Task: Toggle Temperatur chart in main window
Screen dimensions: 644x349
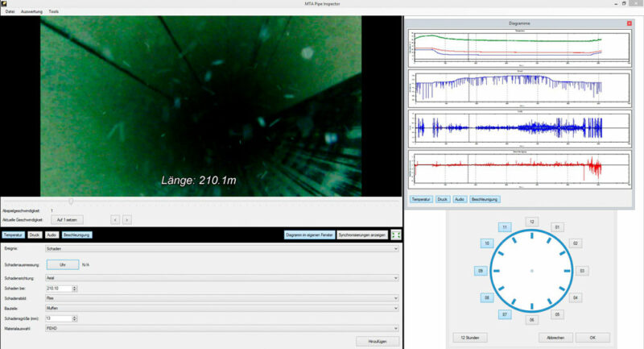Action: tap(13, 235)
